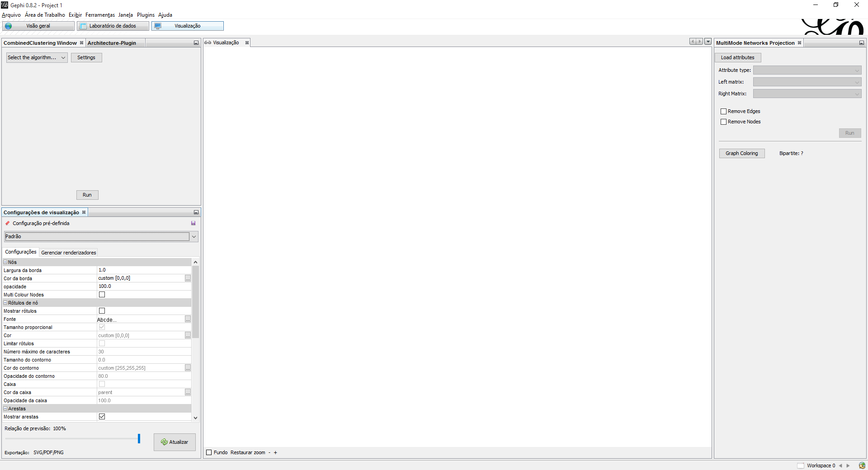Open the Select the algorithm dropdown
The image size is (868, 470).
pos(37,57)
